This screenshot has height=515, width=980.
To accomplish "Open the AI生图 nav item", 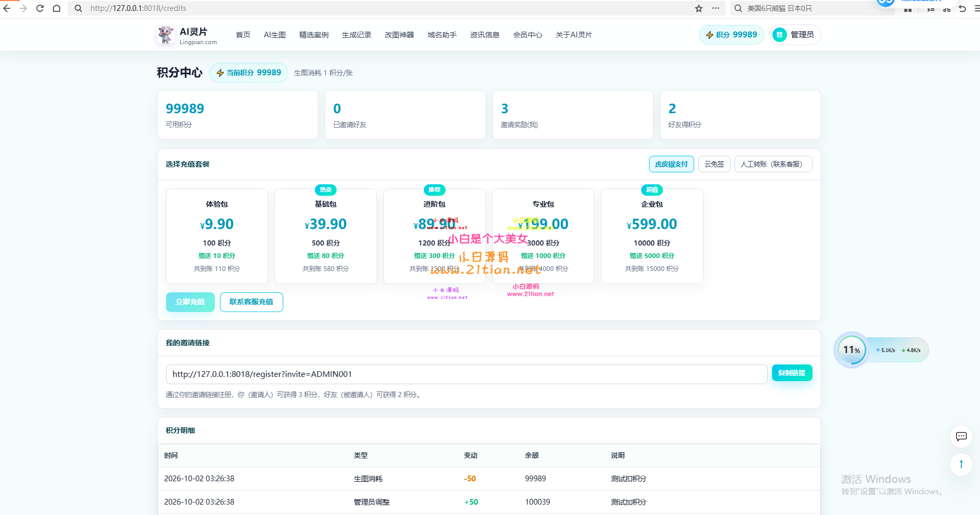I will [274, 35].
